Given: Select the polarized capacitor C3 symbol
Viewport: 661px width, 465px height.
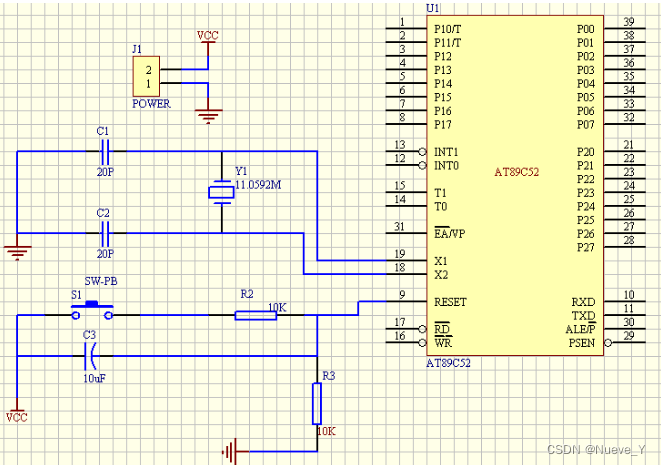Looking at the screenshot, I should coord(90,356).
